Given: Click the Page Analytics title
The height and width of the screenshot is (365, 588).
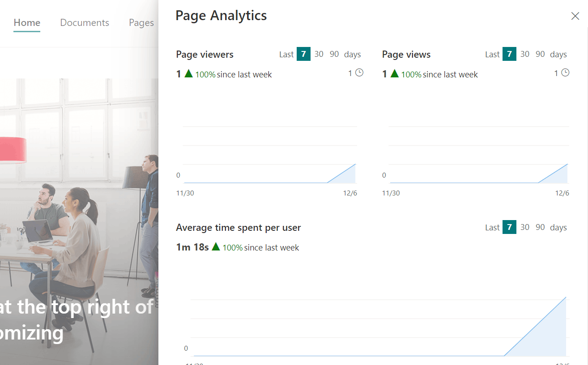Looking at the screenshot, I should pos(221,16).
